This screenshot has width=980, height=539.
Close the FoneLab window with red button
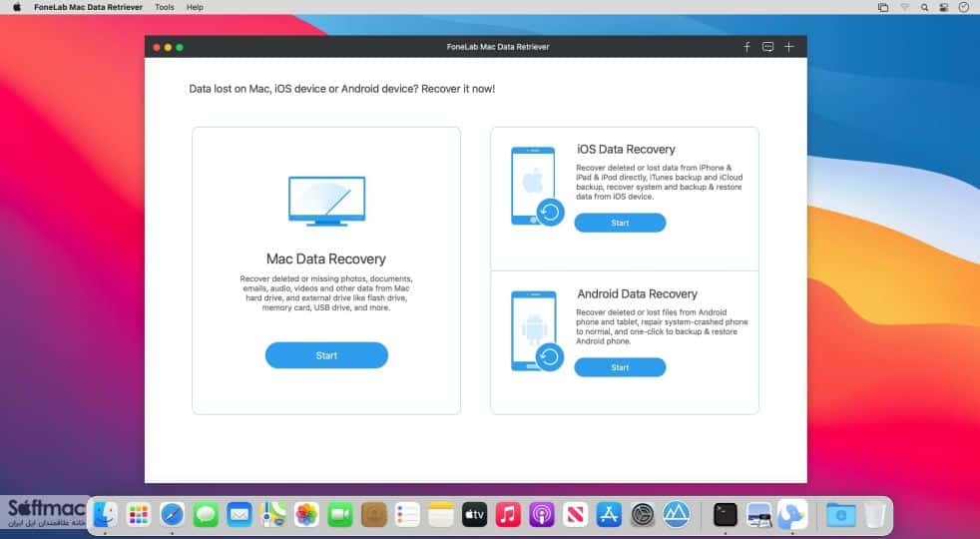click(157, 48)
